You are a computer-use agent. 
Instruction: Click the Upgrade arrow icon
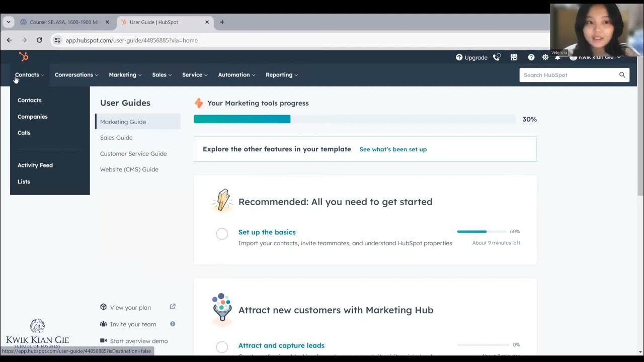click(x=459, y=57)
